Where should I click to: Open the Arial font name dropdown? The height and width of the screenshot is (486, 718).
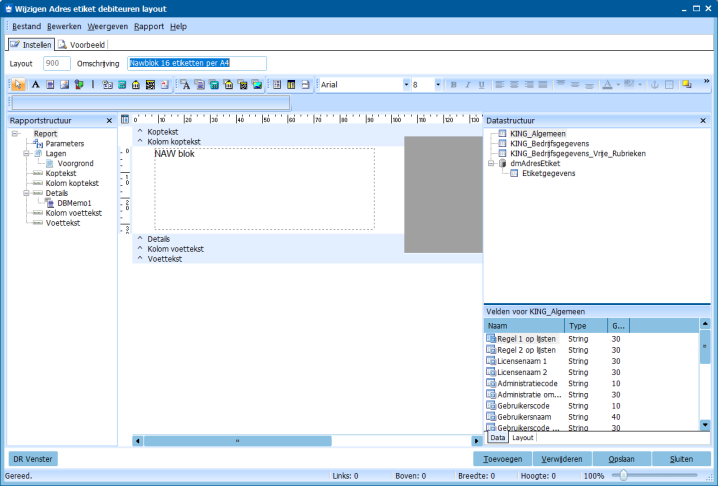coord(406,85)
